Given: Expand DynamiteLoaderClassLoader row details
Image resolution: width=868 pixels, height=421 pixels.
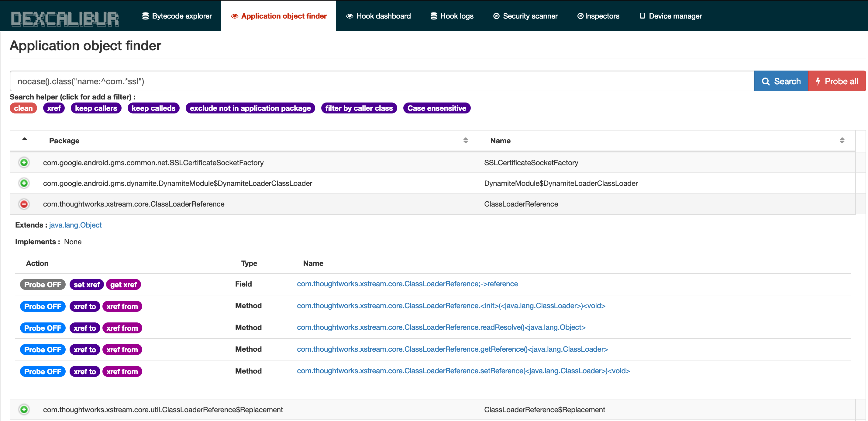Looking at the screenshot, I should (24, 183).
